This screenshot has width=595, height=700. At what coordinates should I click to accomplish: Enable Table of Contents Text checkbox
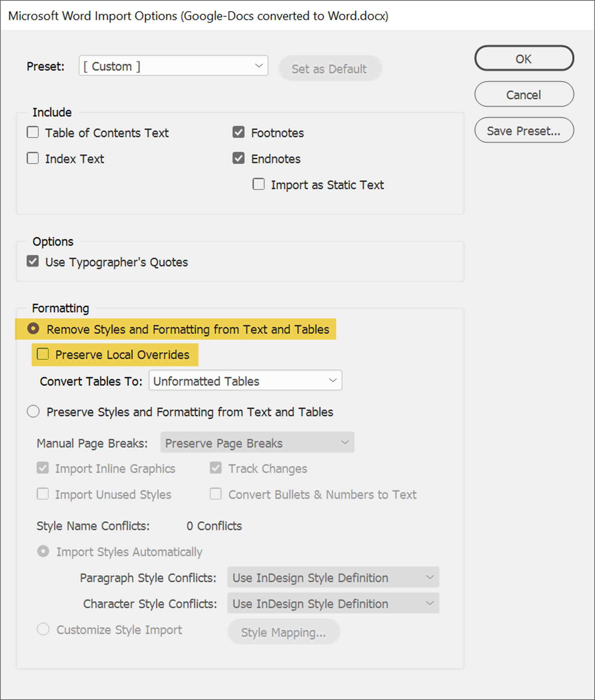(33, 133)
